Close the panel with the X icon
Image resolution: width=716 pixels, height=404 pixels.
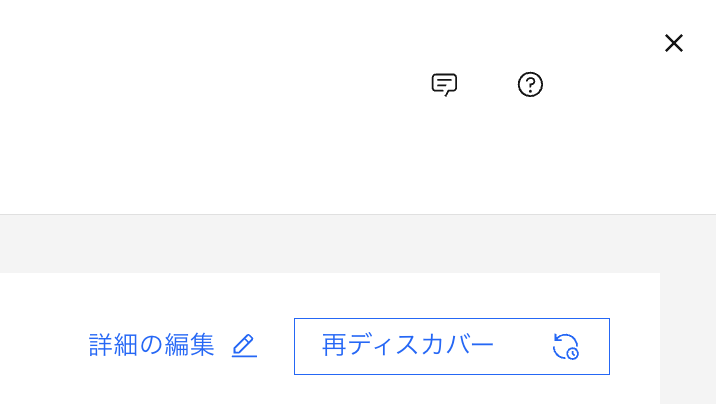pos(674,43)
